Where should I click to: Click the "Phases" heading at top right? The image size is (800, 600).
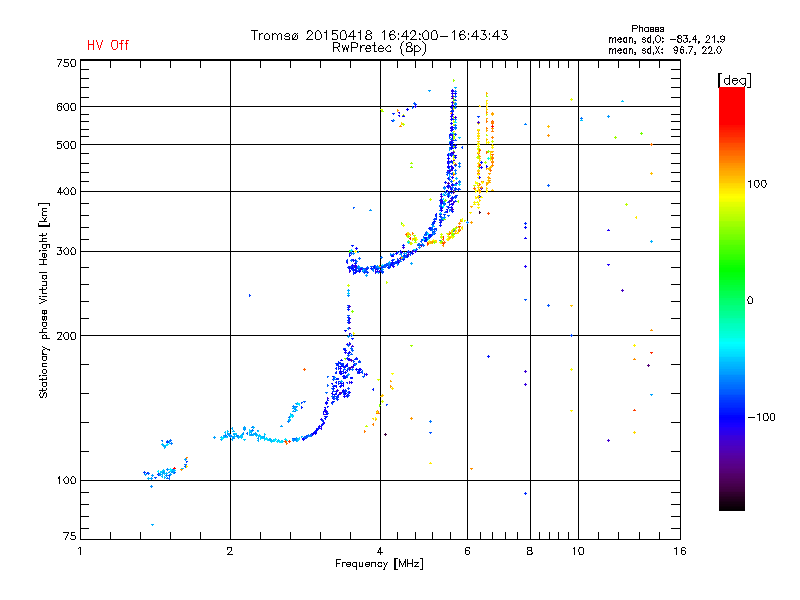pos(647,29)
